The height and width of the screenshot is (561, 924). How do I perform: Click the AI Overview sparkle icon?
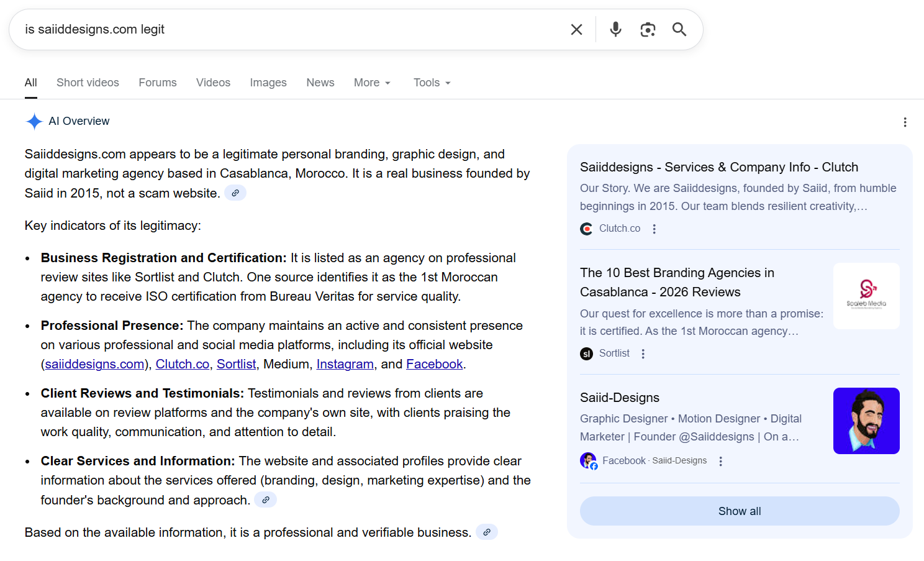[x=34, y=121]
